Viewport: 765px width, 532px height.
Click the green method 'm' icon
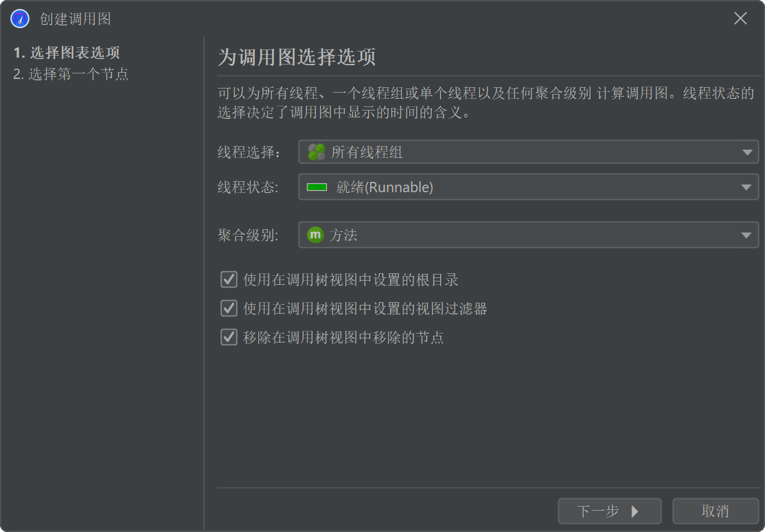pos(316,235)
